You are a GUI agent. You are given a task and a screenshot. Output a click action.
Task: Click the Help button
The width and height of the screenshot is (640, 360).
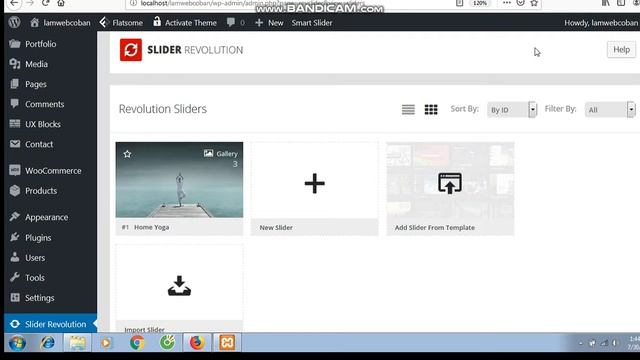coord(621,49)
